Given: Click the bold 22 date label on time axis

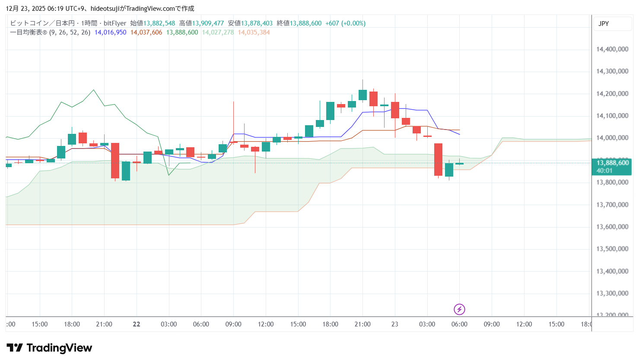Looking at the screenshot, I should 137,324.
